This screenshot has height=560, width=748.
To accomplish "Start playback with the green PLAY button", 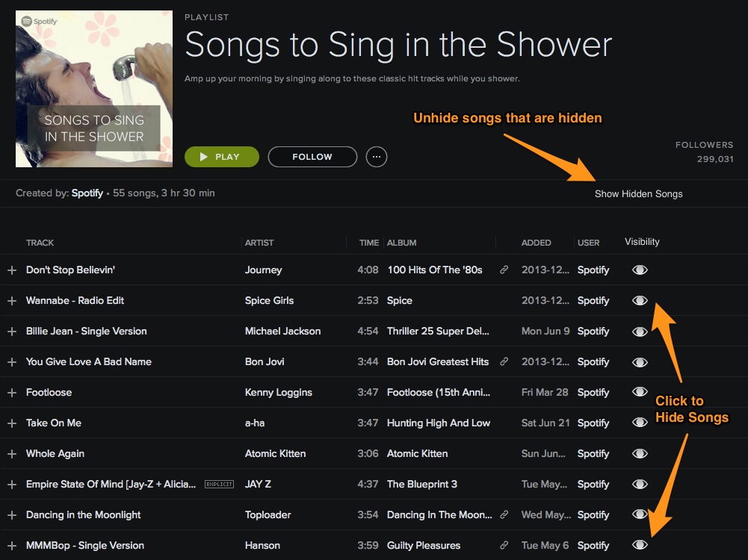I will pyautogui.click(x=222, y=157).
